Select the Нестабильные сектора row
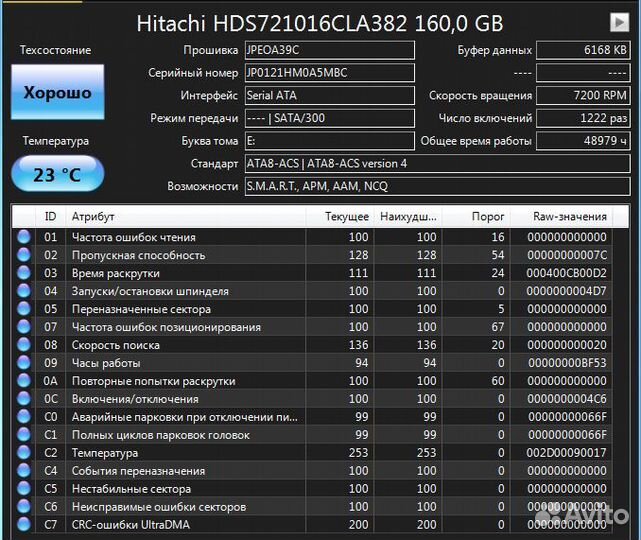Viewport: 641px width, 540px height. [312, 489]
